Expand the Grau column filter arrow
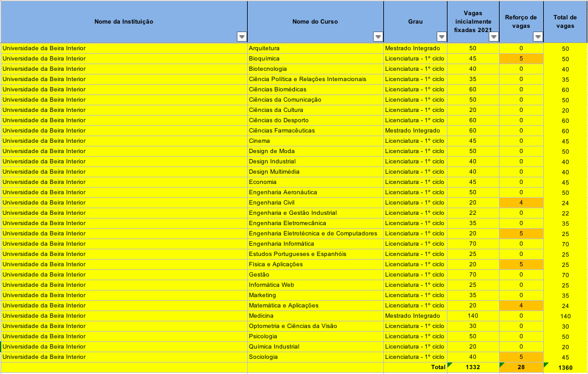588x374 pixels. click(441, 36)
